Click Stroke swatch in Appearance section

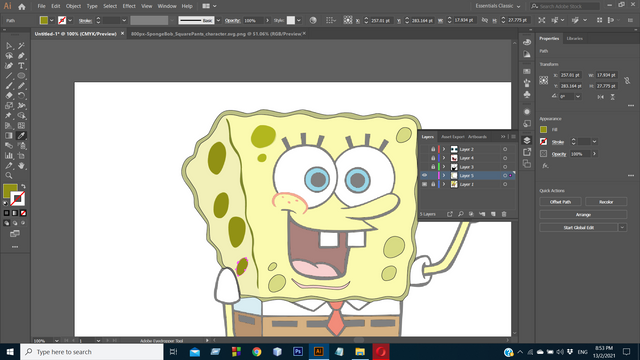(543, 142)
